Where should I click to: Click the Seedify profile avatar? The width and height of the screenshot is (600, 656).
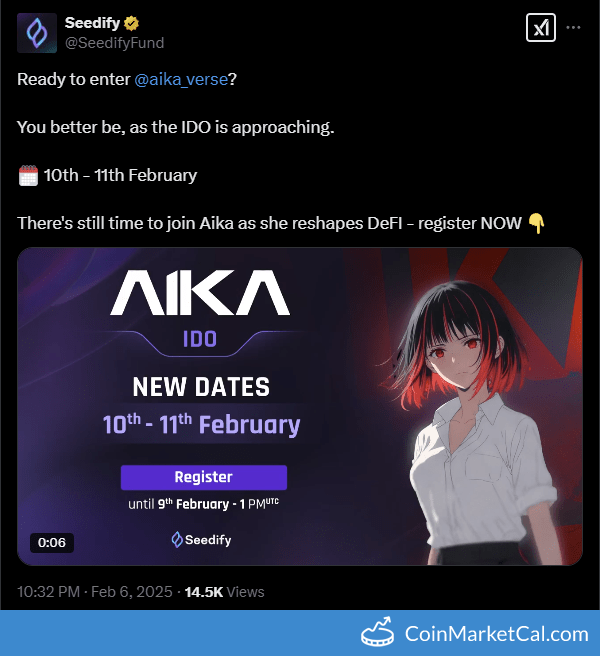coord(37,33)
